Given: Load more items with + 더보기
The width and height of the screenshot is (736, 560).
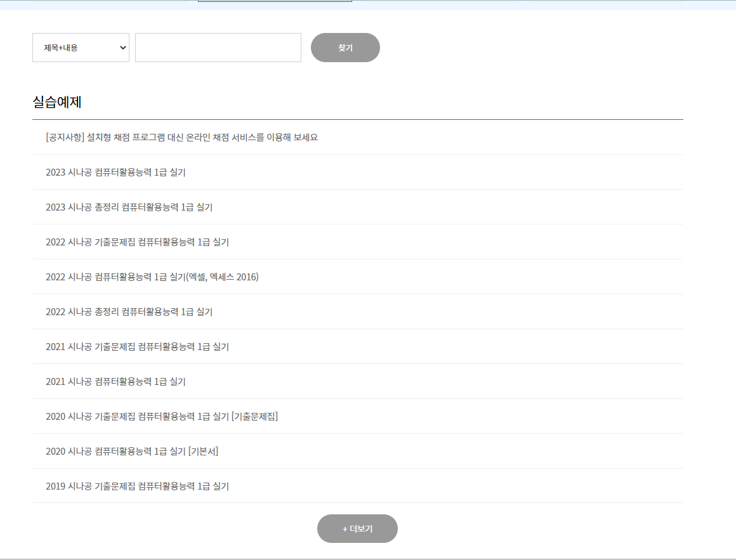Looking at the screenshot, I should click(x=357, y=529).
